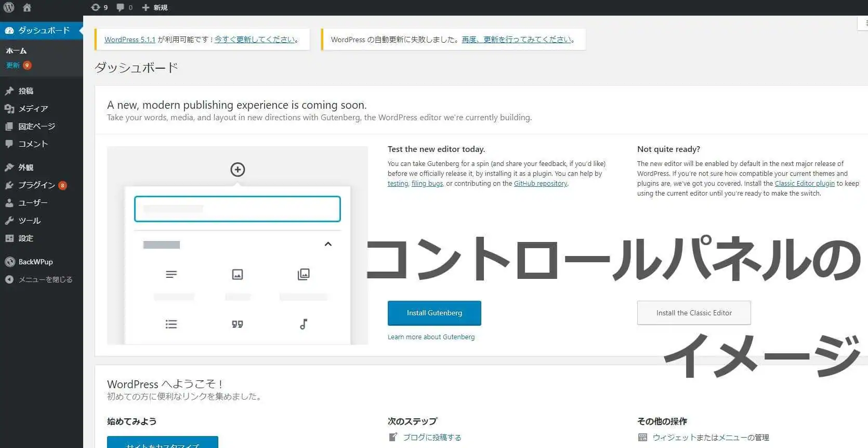868x448 pixels.
Task: Click ブログに投稿する link
Action: click(x=432, y=438)
